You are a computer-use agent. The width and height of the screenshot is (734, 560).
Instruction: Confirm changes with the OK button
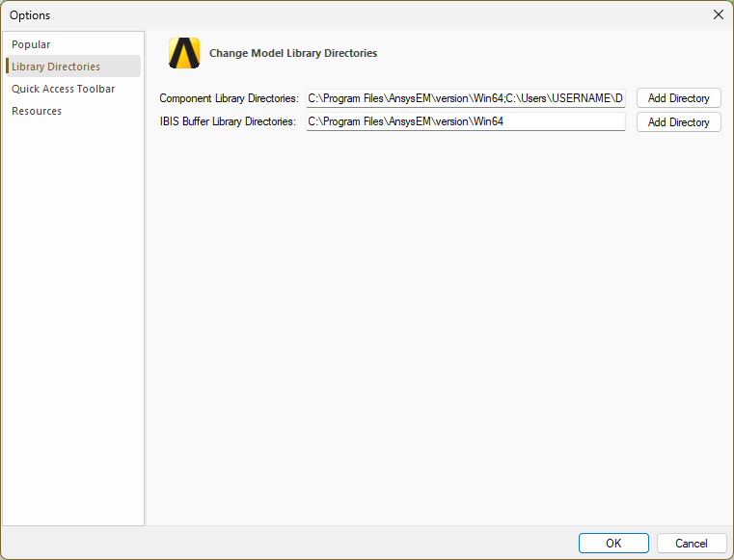(x=613, y=543)
